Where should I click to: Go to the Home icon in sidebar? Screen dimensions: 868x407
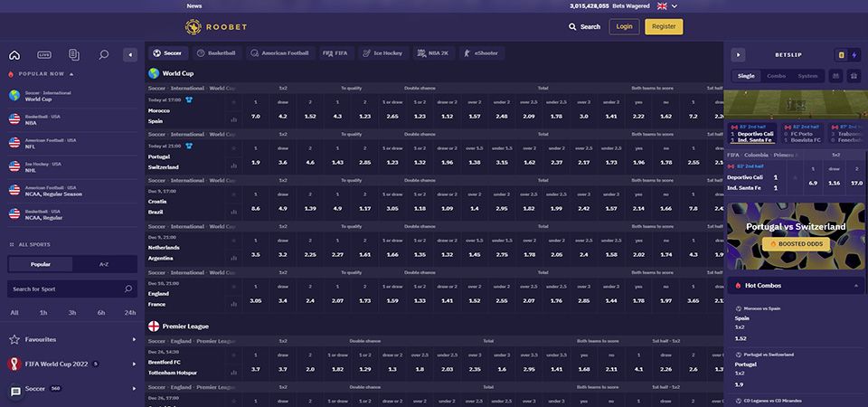click(x=14, y=55)
